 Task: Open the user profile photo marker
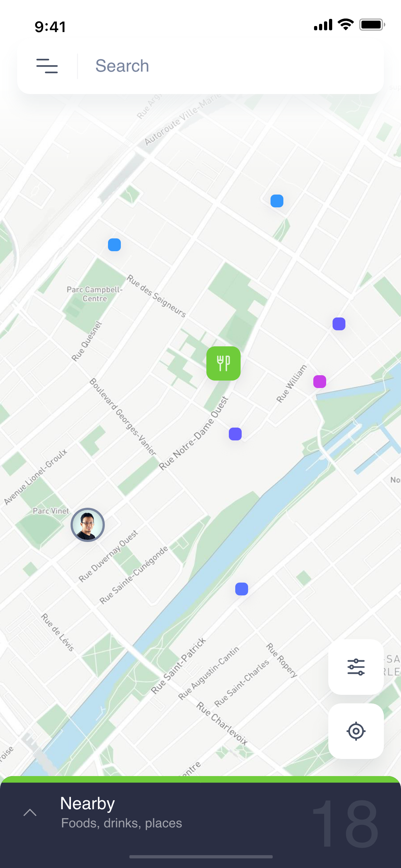88,525
